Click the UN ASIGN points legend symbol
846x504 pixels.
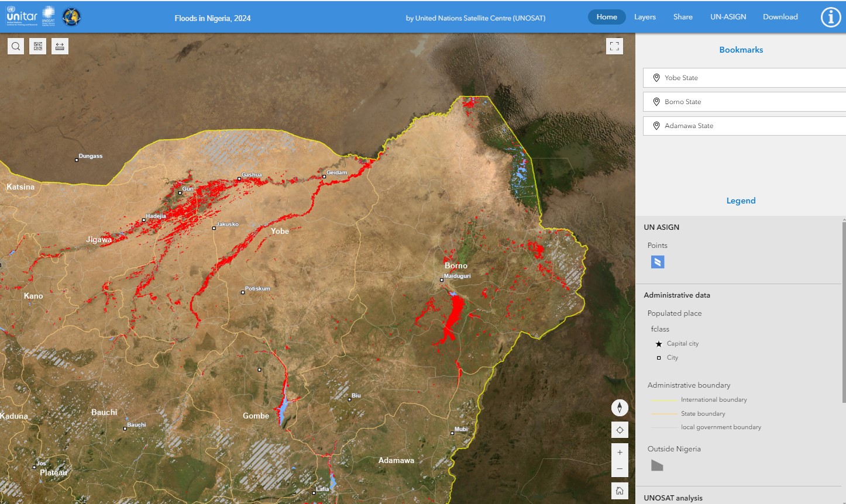658,262
